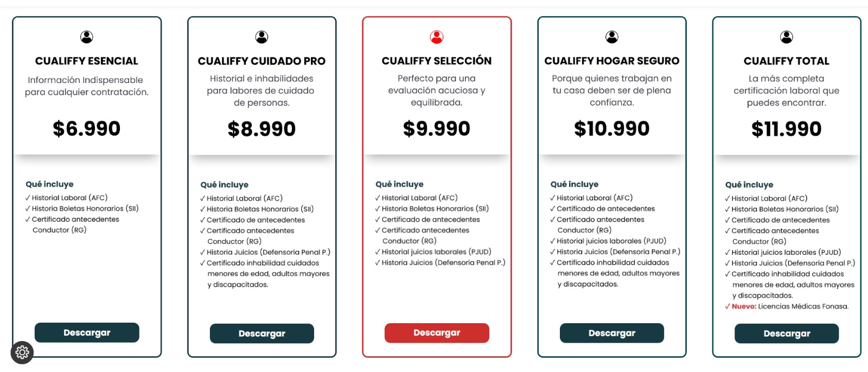Open the settings gear icon
868x372 pixels.
pos(22,352)
